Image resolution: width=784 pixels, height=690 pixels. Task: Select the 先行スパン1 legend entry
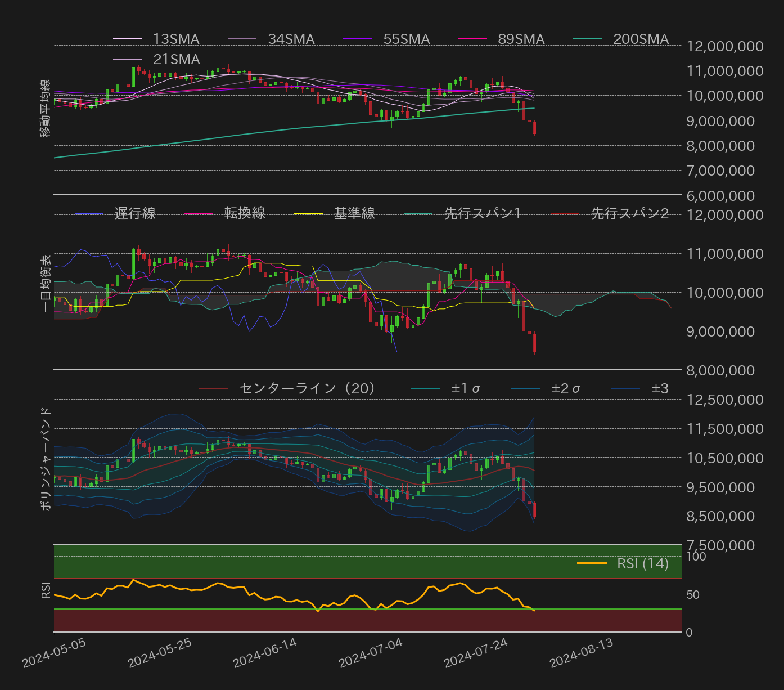click(x=482, y=213)
